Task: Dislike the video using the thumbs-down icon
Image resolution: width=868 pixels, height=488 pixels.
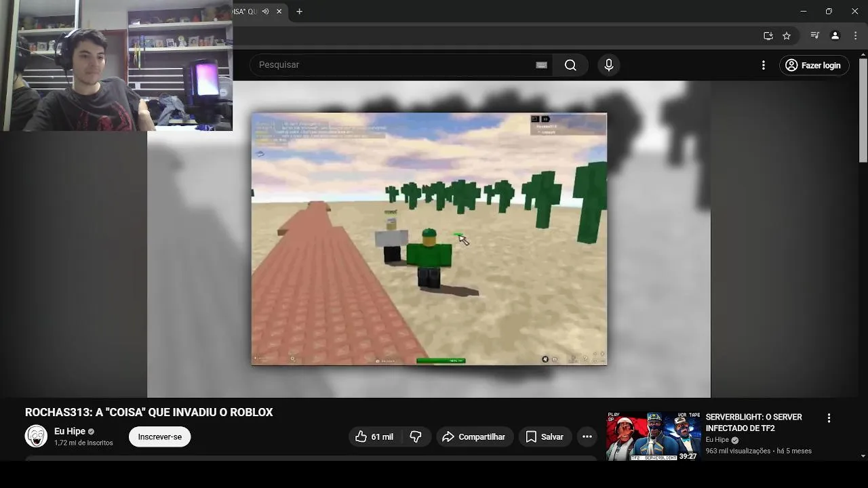Action: click(x=416, y=437)
